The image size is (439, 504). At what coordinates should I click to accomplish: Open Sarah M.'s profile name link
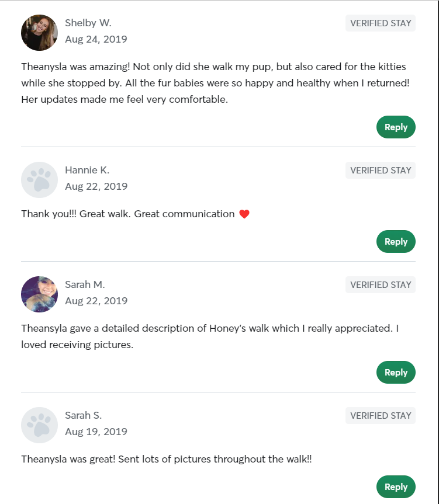(x=85, y=284)
